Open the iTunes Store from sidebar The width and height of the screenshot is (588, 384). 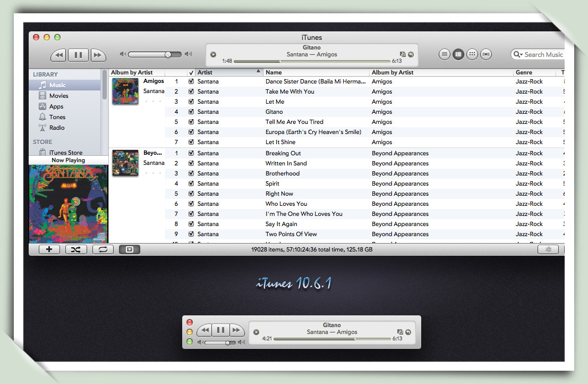(x=65, y=153)
